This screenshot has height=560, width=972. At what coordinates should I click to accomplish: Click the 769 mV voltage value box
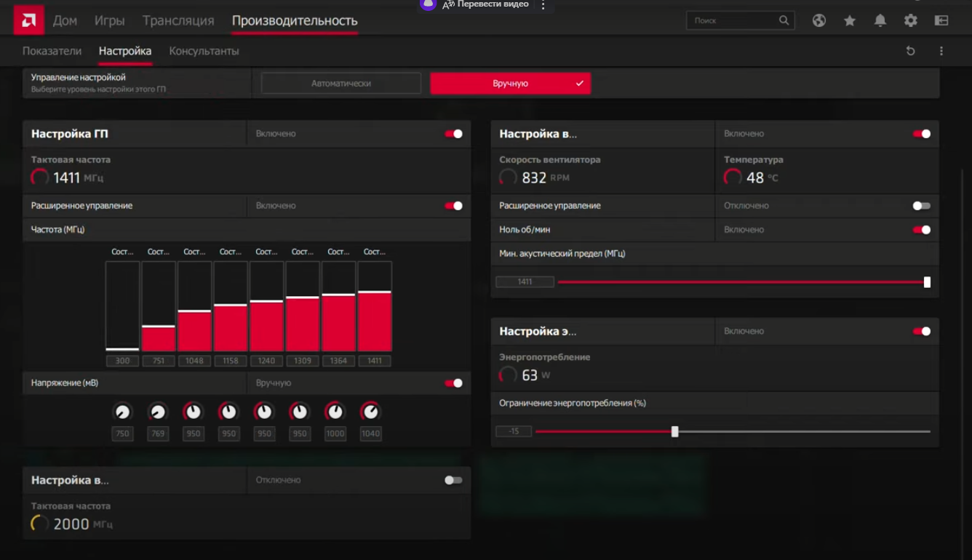158,433
